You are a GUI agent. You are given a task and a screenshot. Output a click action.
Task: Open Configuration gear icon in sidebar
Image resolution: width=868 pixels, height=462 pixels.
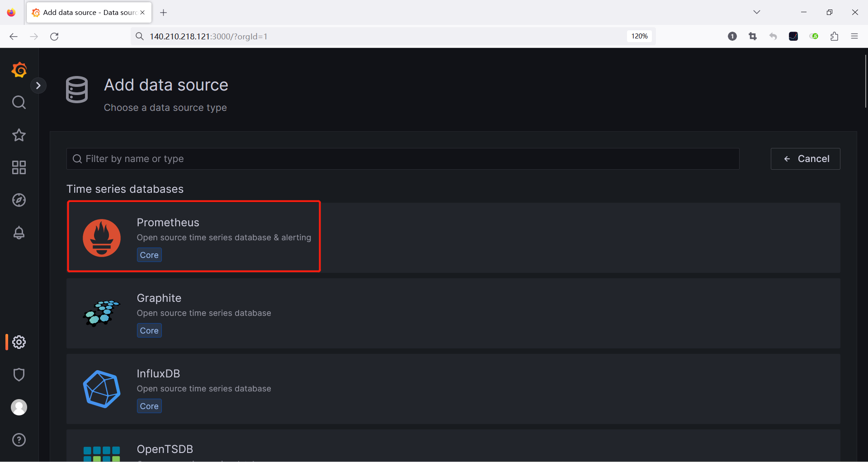pos(19,342)
